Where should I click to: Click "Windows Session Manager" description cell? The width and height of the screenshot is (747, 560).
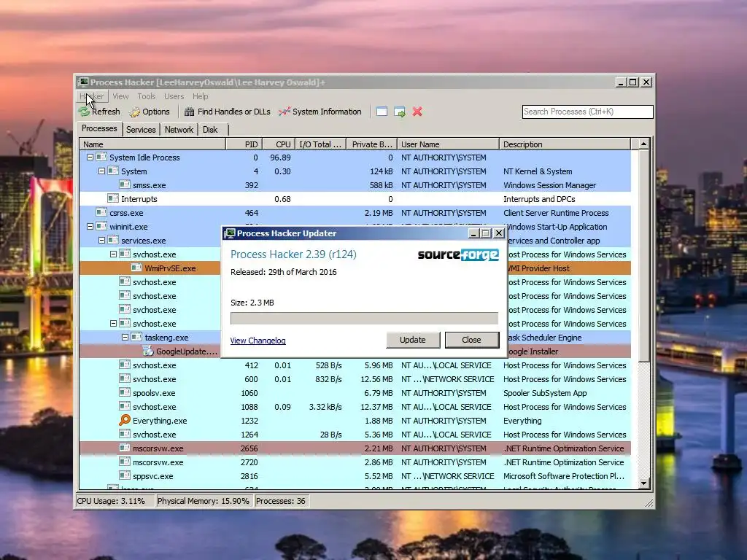[x=550, y=184]
